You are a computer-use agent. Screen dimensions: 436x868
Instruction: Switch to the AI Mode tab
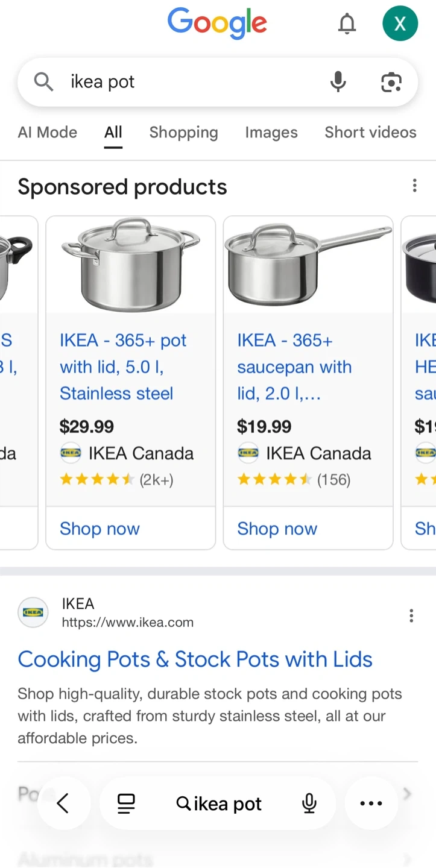pos(48,133)
